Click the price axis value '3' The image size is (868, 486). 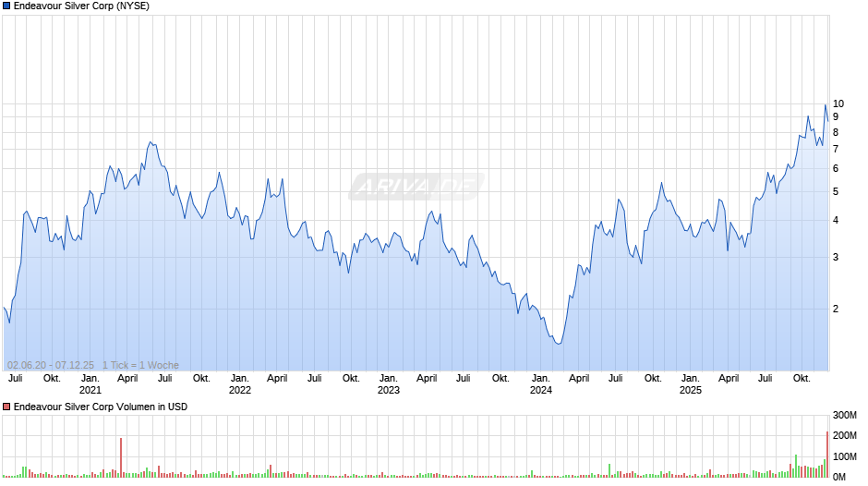[x=836, y=257]
